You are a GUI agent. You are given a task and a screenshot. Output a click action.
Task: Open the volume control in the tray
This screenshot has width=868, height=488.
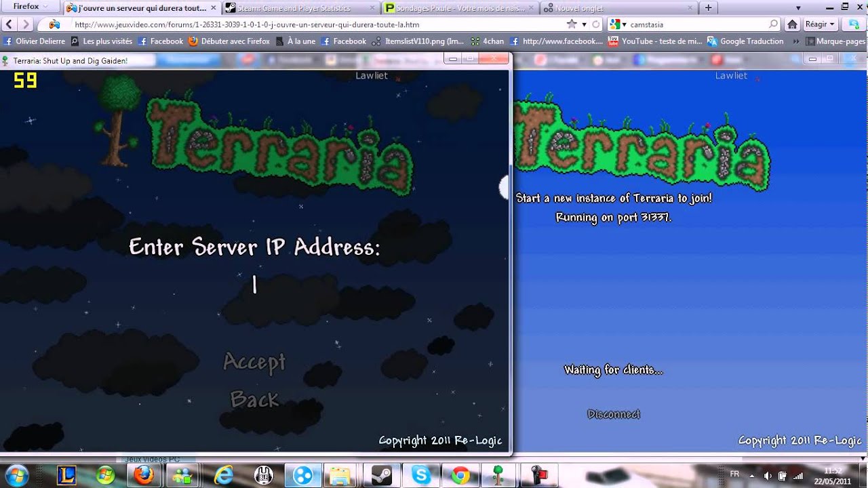click(x=768, y=475)
